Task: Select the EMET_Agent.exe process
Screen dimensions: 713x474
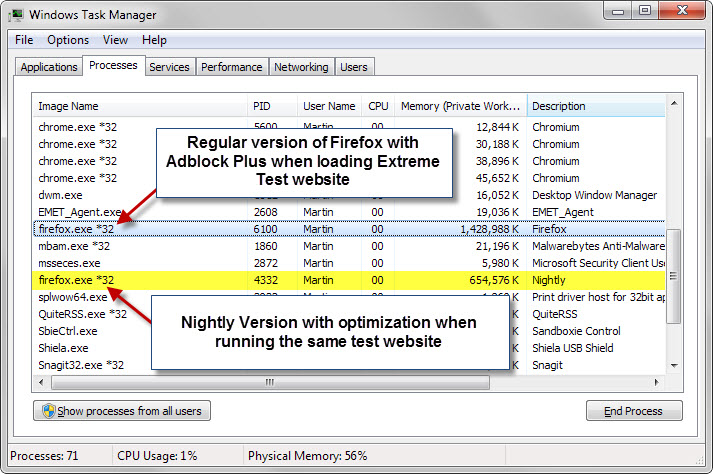Action: (x=349, y=212)
